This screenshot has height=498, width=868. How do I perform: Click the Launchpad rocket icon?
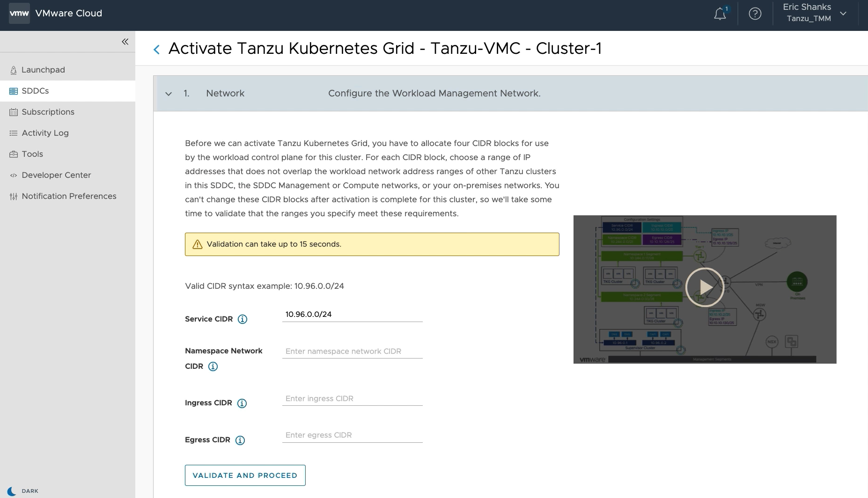click(14, 70)
